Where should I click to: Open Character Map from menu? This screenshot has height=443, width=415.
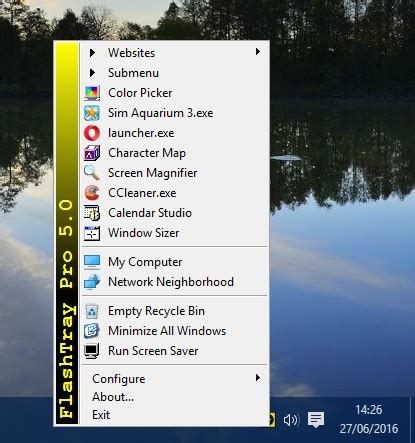pyautogui.click(x=175, y=153)
